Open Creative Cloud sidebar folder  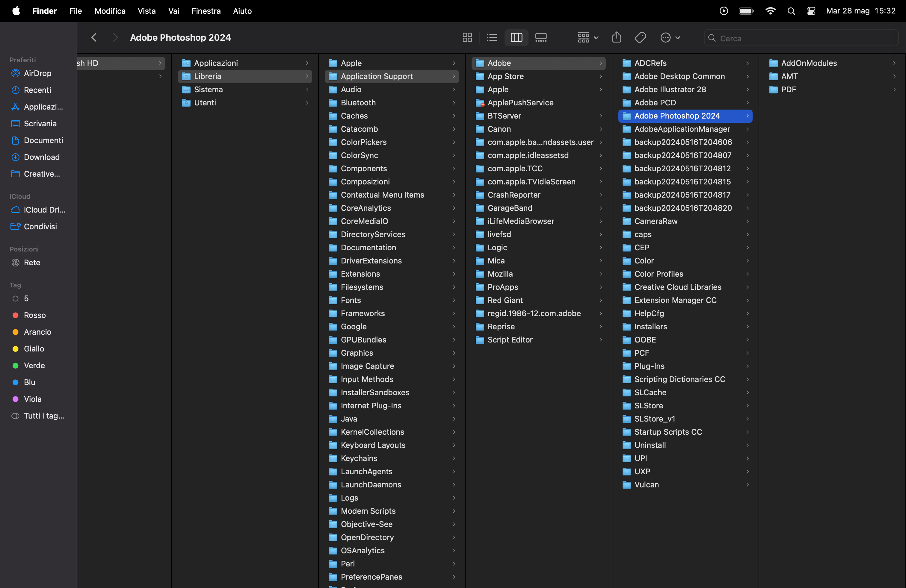click(37, 174)
